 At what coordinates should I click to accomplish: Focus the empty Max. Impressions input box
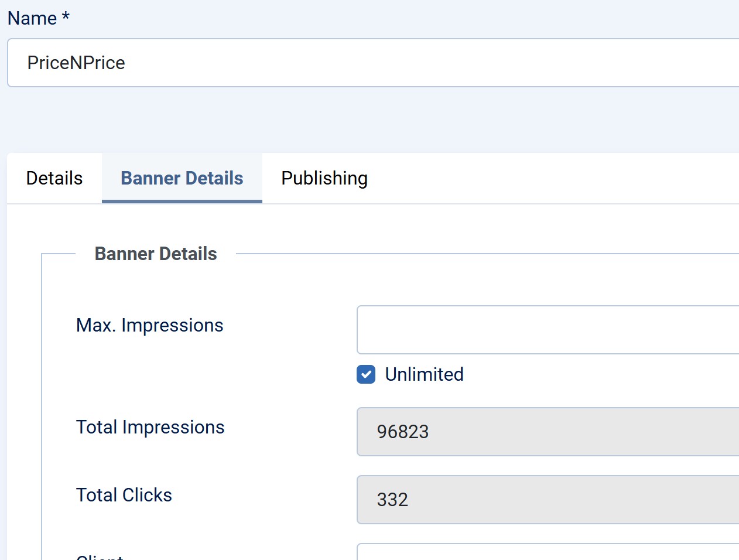(x=548, y=330)
